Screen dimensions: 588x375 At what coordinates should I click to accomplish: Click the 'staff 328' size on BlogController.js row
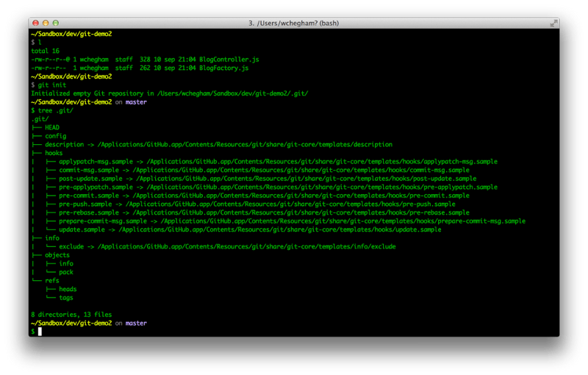click(x=133, y=60)
